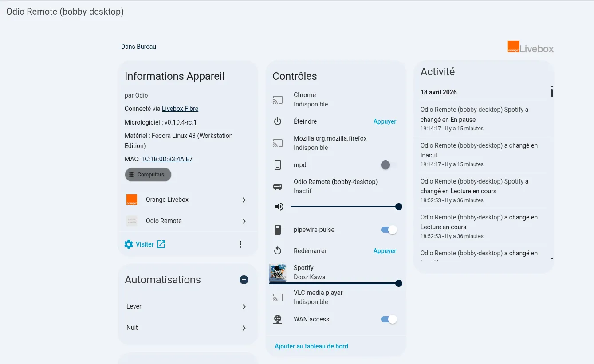Add a new automation with plus icon
This screenshot has width=594, height=364.
tap(244, 280)
